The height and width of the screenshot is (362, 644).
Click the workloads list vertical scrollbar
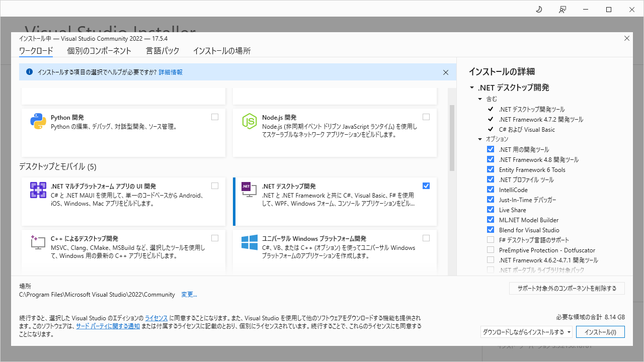click(x=452, y=138)
